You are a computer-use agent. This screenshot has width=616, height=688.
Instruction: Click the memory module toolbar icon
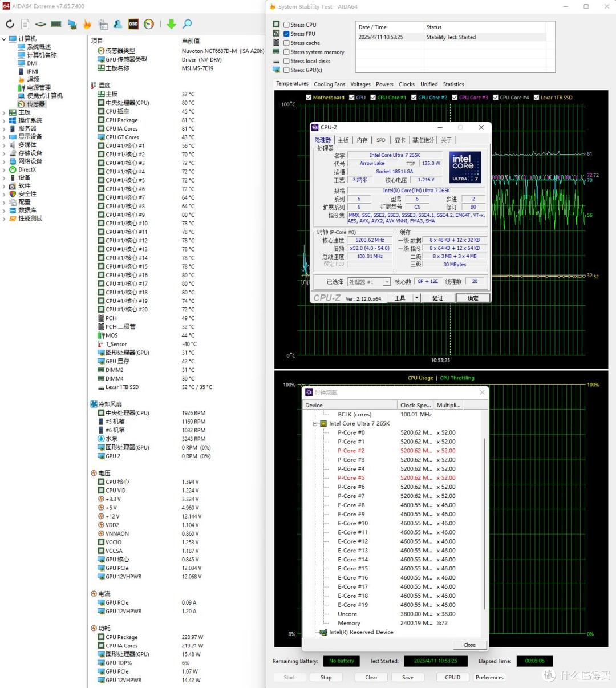[56, 24]
